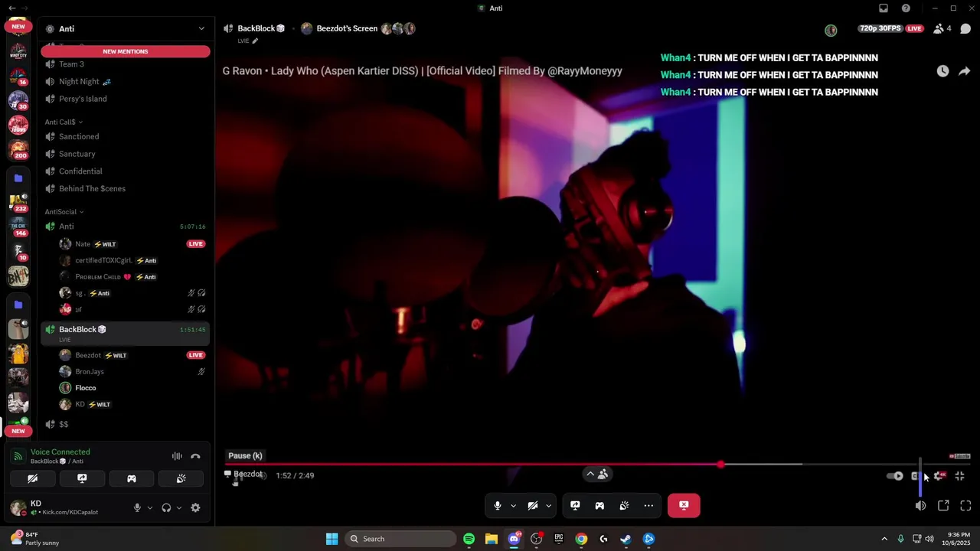Adjust stream volume speaker icon
The image size is (980, 551).
920,506
